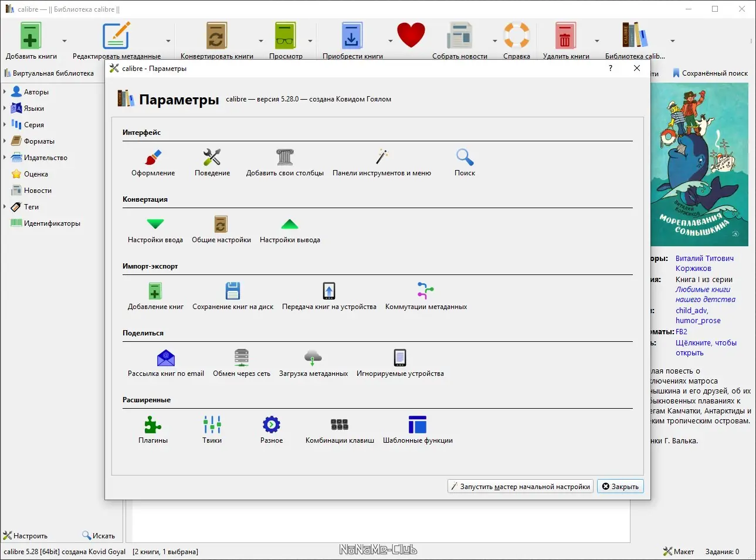Open author link Виталий Титович Коржиков
756x560 pixels.
(x=704, y=263)
